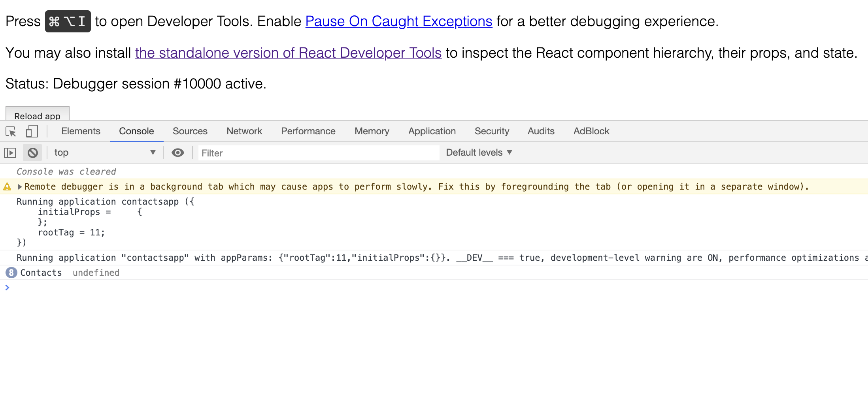Image resolution: width=868 pixels, height=414 pixels.
Task: Focus the console Filter input field
Action: coord(319,153)
